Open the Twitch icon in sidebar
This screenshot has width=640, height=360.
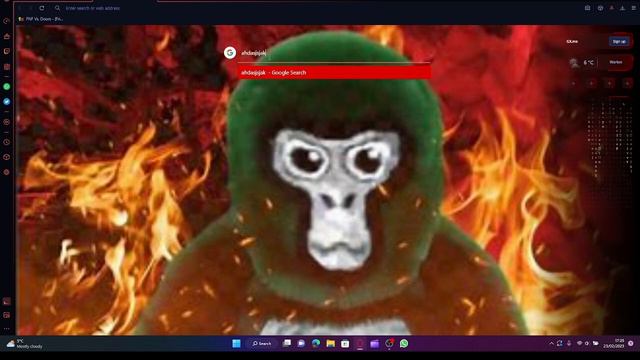[x=7, y=51]
